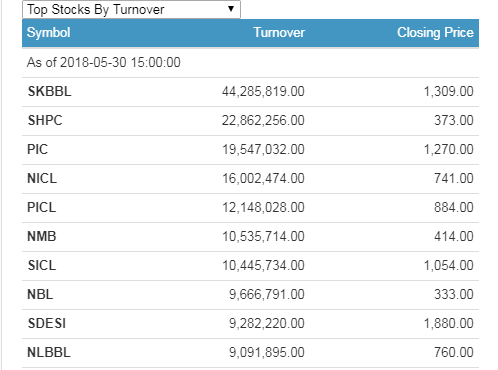Click closing price 884.00
The width and height of the screenshot is (498, 370).
(454, 207)
